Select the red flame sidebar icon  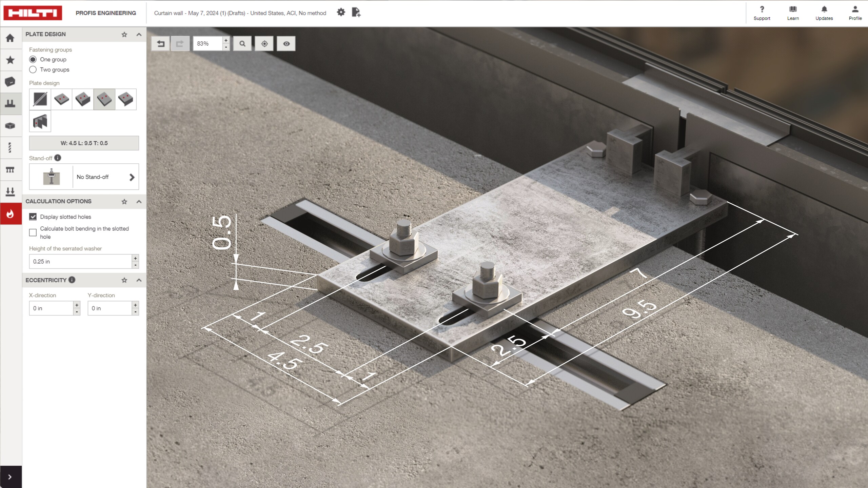coord(10,214)
